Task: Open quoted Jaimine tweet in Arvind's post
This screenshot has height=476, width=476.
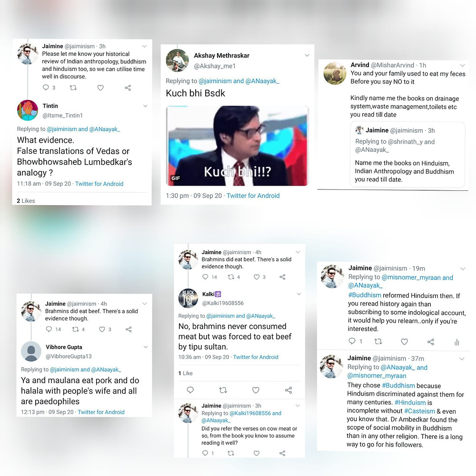Action: tap(407, 155)
